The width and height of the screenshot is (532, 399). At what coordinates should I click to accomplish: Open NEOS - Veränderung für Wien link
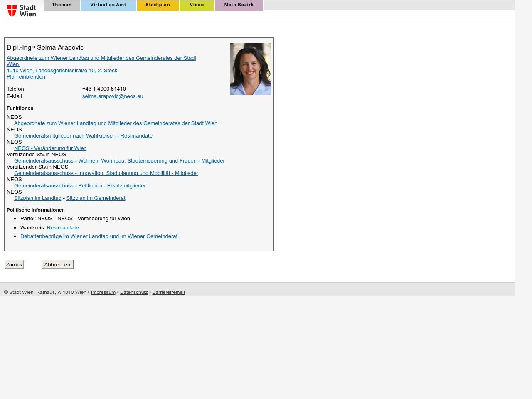(x=50, y=148)
